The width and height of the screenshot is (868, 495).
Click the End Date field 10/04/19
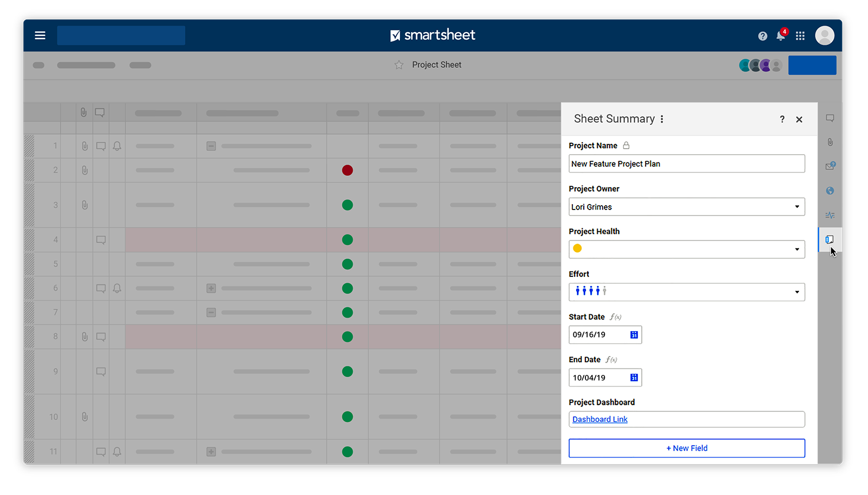tap(605, 378)
